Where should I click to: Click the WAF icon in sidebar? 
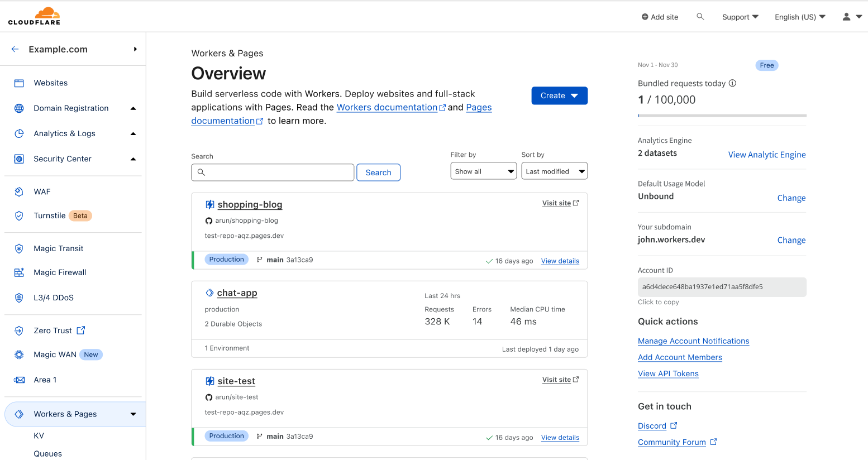tap(19, 191)
